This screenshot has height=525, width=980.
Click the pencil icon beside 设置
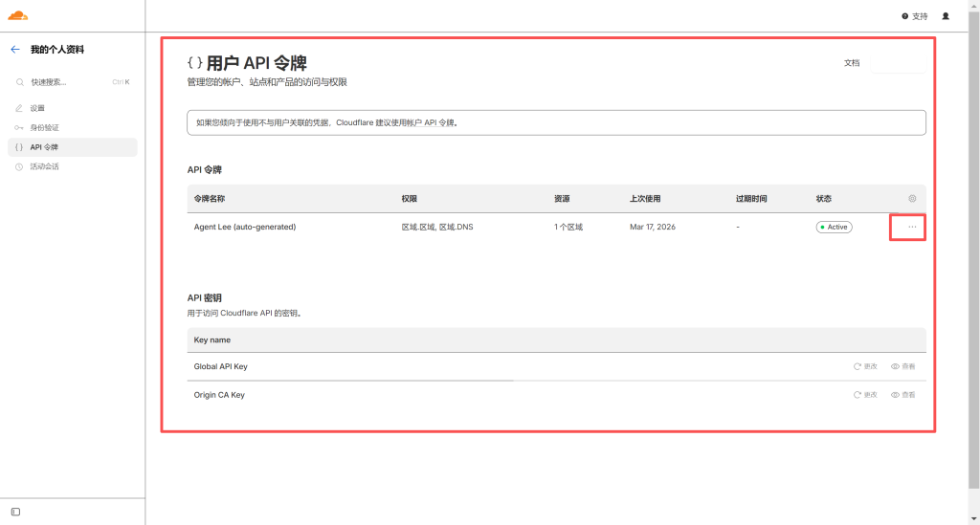[x=19, y=108]
